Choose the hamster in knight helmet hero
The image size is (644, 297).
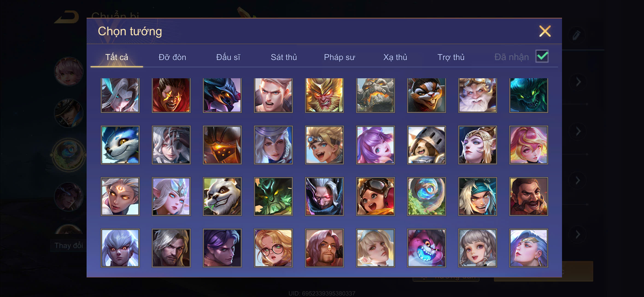[426, 145]
